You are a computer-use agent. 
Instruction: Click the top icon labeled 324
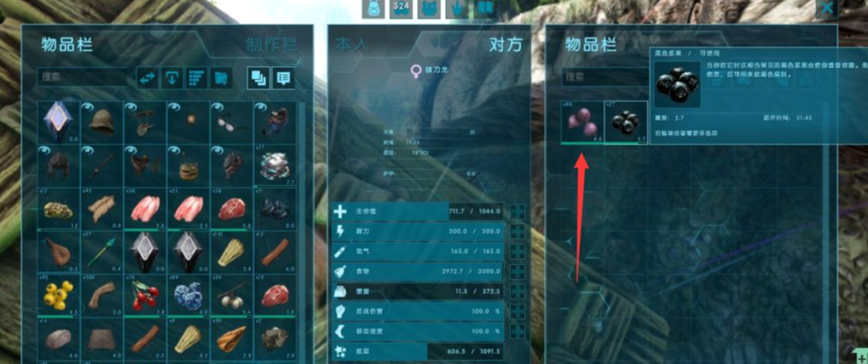point(401,9)
